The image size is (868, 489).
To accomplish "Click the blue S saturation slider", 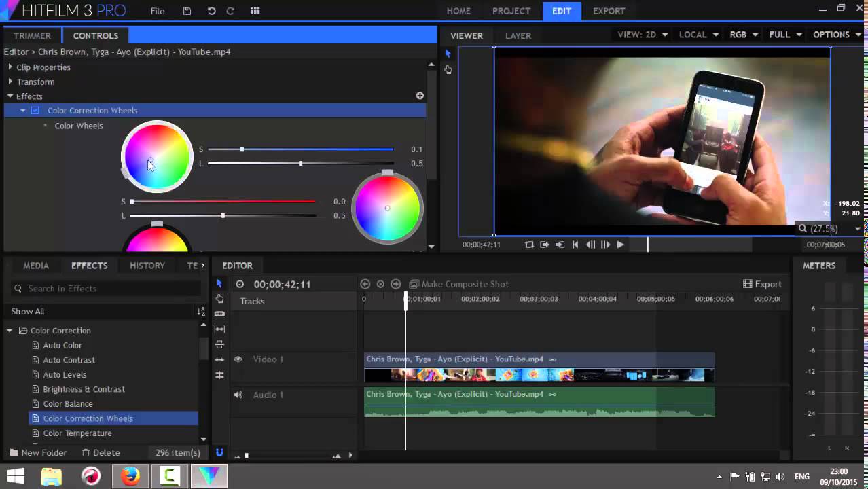I will click(x=301, y=149).
